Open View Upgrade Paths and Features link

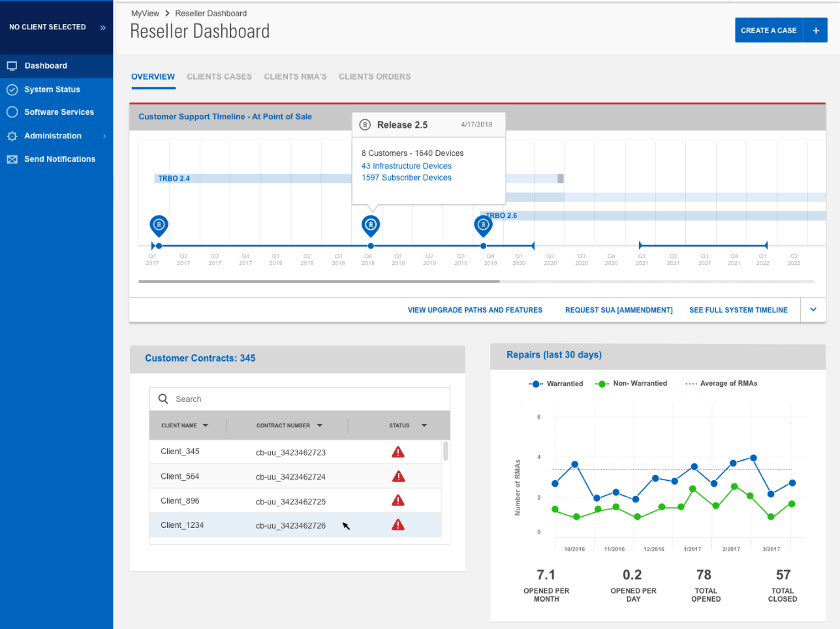pyautogui.click(x=474, y=311)
